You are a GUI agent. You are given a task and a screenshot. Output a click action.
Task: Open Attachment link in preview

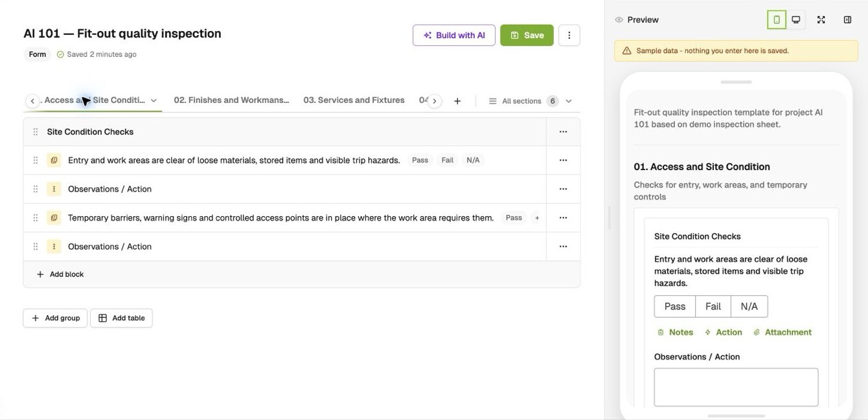(782, 332)
